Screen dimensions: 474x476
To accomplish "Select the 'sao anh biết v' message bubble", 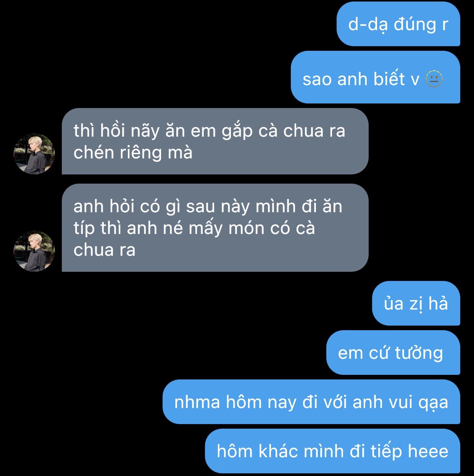I will (x=376, y=77).
